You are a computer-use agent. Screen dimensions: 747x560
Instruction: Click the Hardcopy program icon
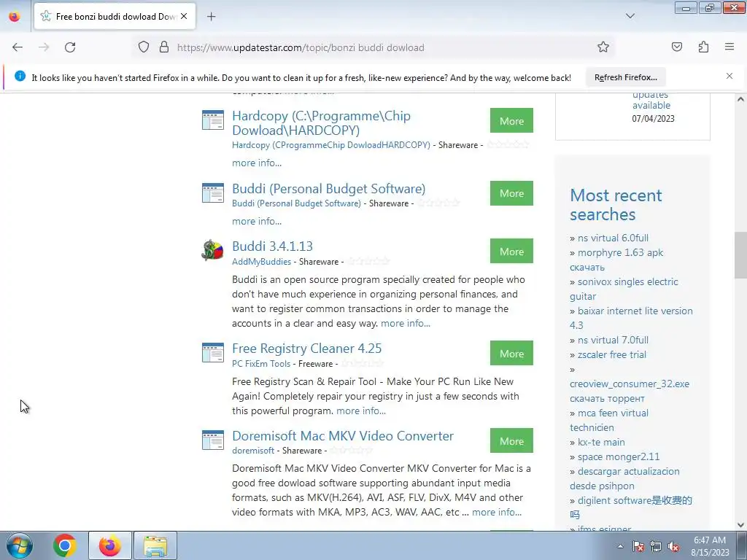[x=212, y=120]
